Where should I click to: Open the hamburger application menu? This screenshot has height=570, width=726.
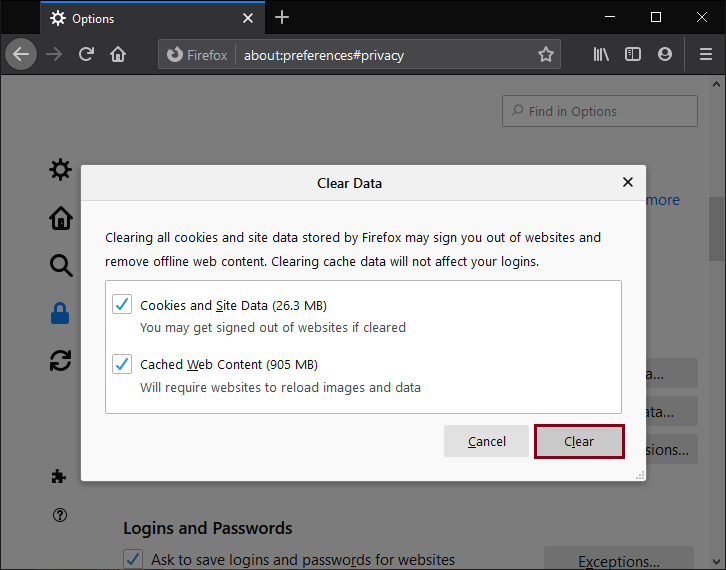point(705,54)
